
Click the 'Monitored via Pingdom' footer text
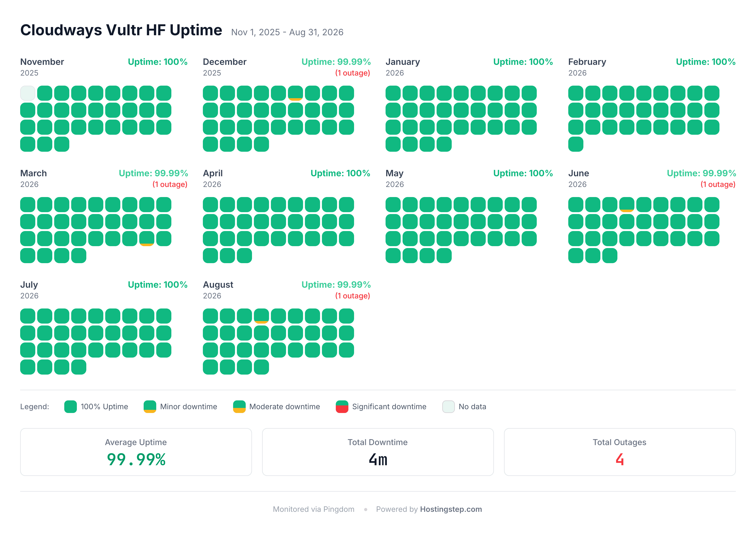pos(313,509)
